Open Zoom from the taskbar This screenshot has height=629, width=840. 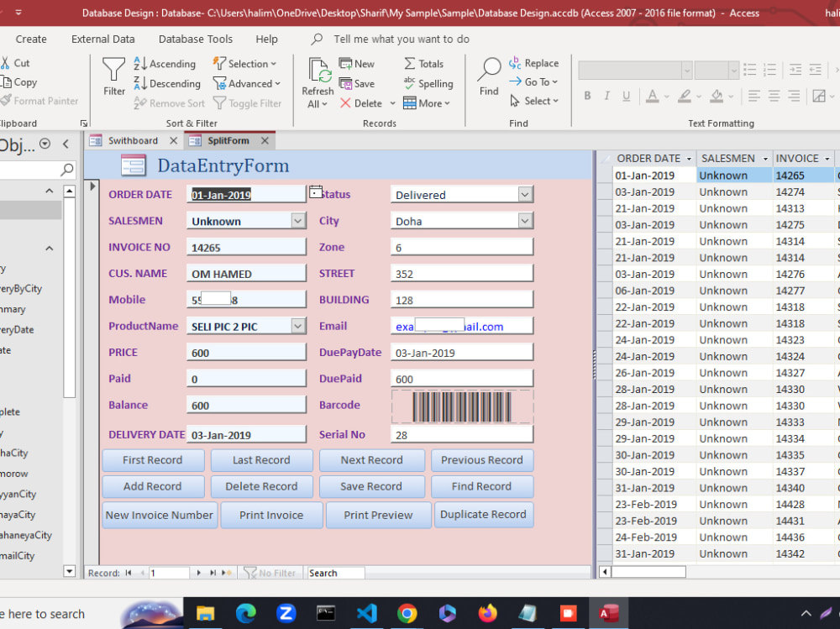pos(286,613)
